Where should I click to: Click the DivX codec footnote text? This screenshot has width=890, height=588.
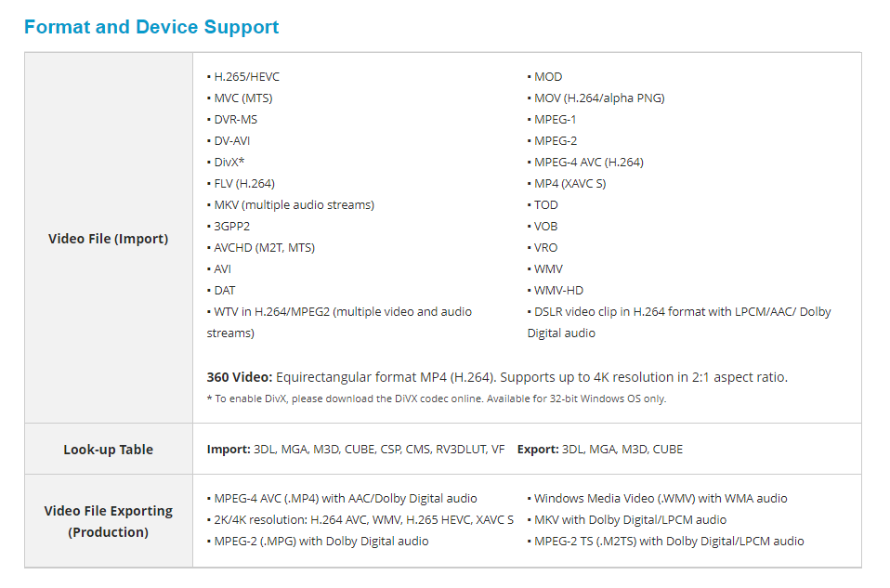(x=437, y=399)
